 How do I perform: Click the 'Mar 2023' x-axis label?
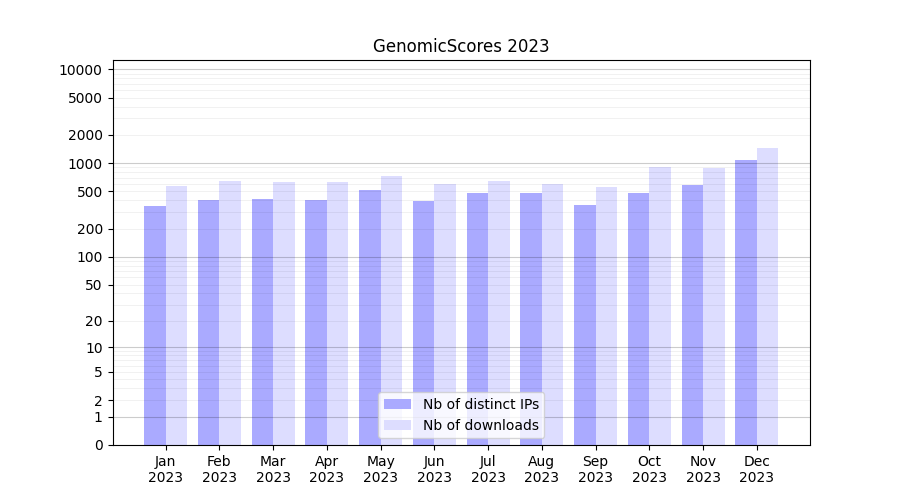pos(273,469)
